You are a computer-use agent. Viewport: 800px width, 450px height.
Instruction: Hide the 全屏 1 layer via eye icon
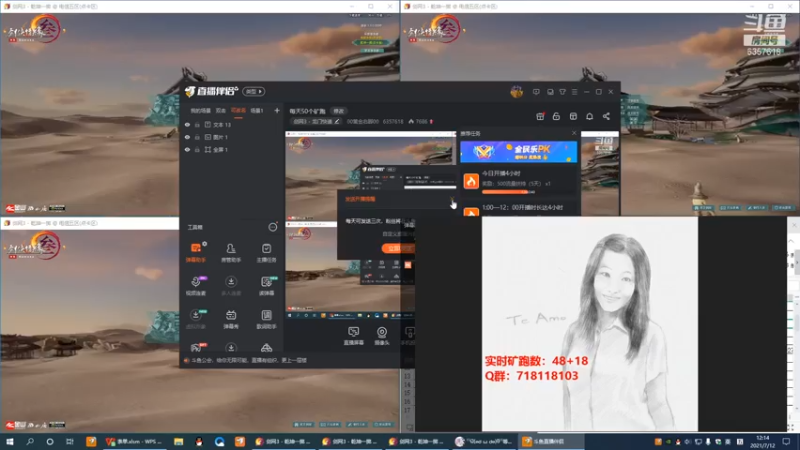pyautogui.click(x=187, y=149)
